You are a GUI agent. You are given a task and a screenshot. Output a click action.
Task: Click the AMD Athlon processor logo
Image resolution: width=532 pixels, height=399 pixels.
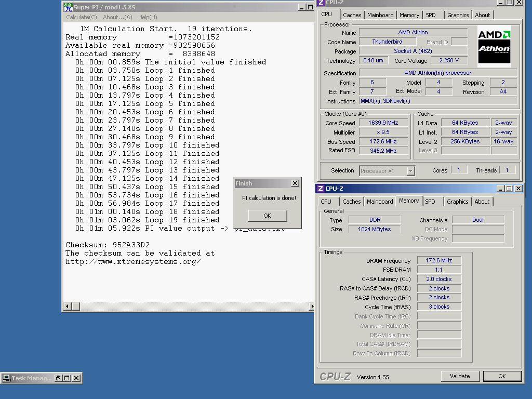[x=494, y=46]
